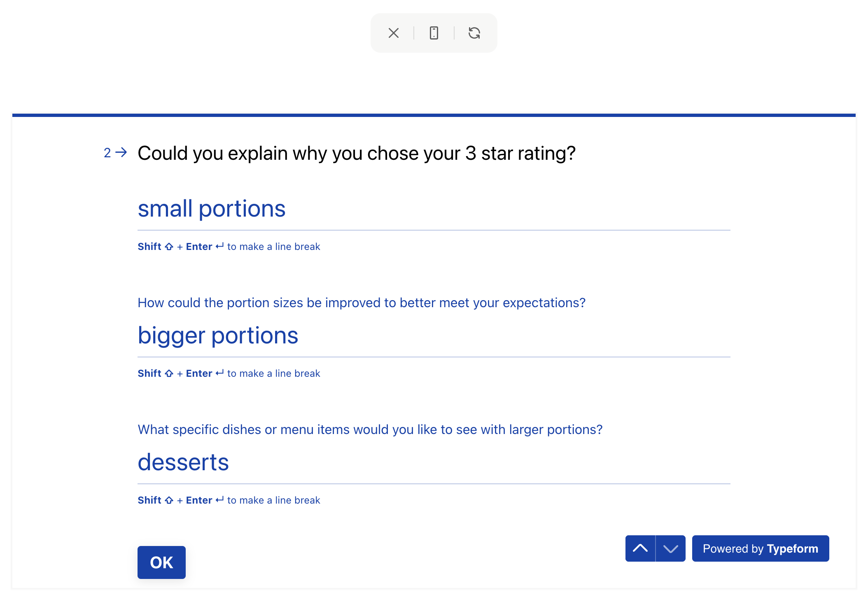Restart the preview with the refresh icon

point(474,33)
